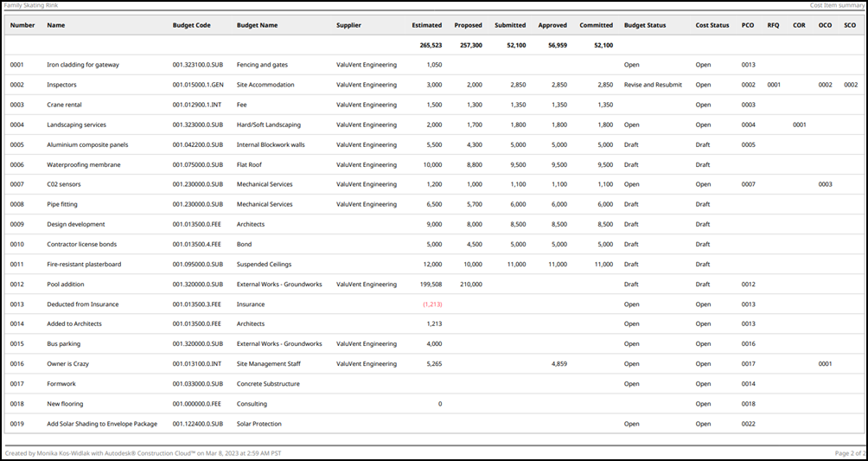The image size is (868, 461).
Task: Click the Budget Code column header
Action: [x=192, y=25]
